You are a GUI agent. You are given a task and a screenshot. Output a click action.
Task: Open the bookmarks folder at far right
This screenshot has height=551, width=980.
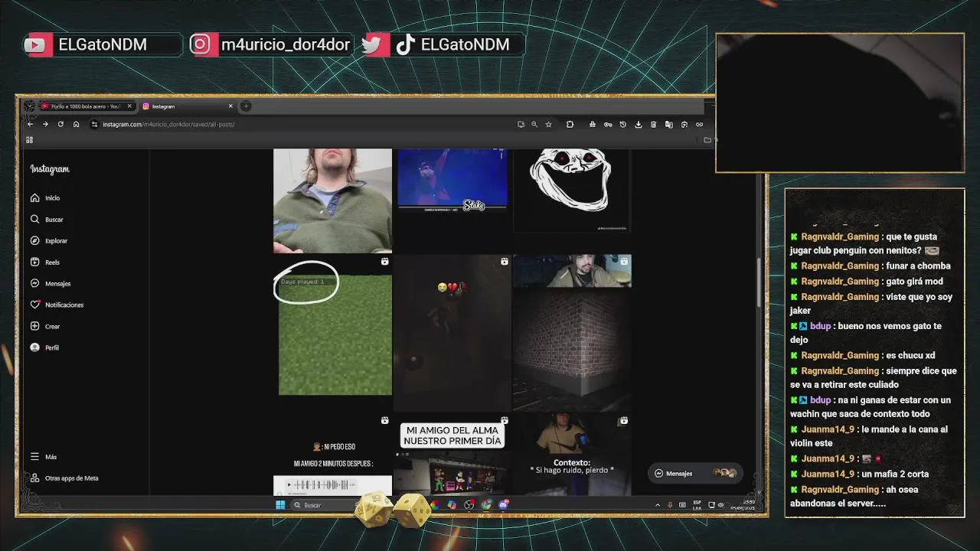tap(707, 139)
